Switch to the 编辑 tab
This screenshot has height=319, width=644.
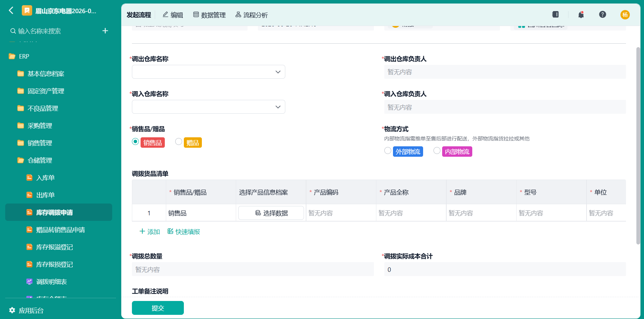point(173,15)
